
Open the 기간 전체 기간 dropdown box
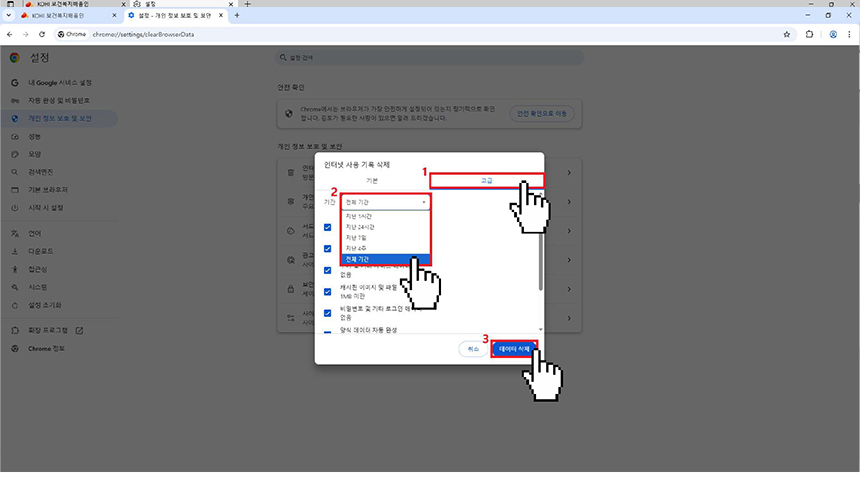pos(386,202)
